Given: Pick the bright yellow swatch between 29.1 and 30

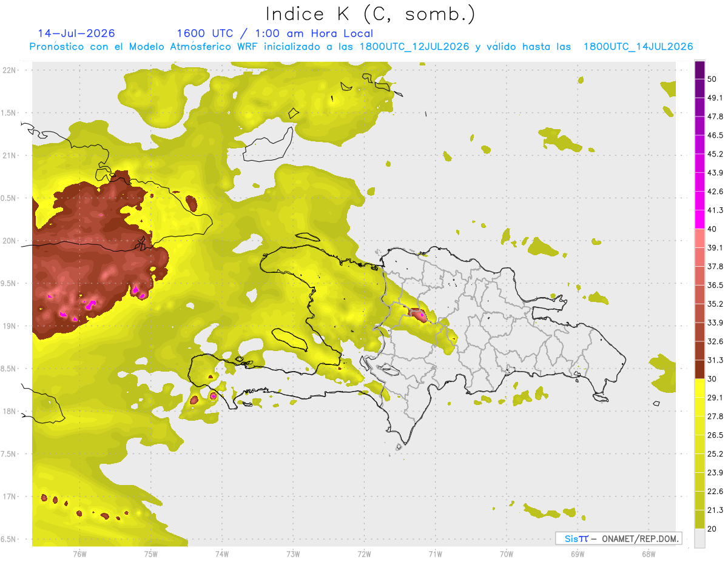Looking at the screenshot, I should [x=699, y=388].
